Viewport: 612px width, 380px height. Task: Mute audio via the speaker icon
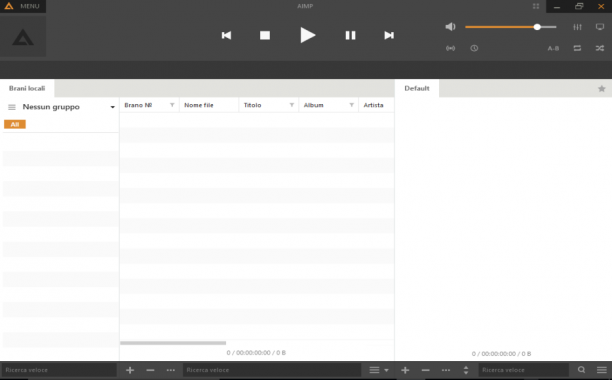(x=450, y=27)
